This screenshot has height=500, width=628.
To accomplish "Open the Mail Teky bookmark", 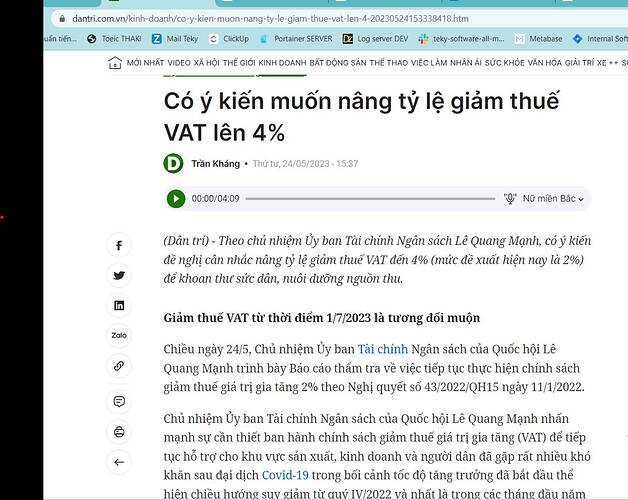I will click(x=175, y=39).
